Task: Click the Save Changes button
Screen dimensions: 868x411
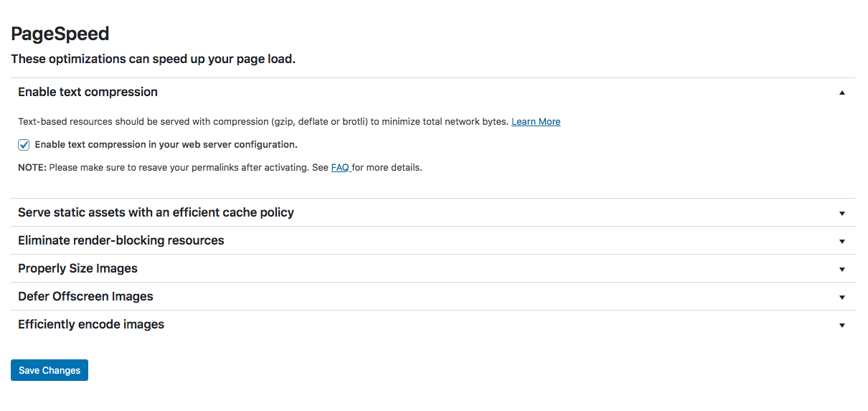Action: (x=49, y=370)
